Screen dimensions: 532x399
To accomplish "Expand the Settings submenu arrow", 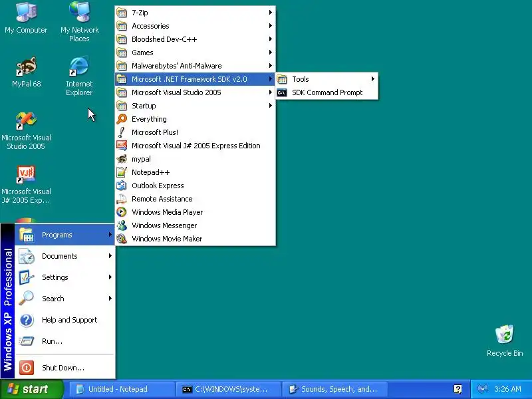I will (110, 277).
